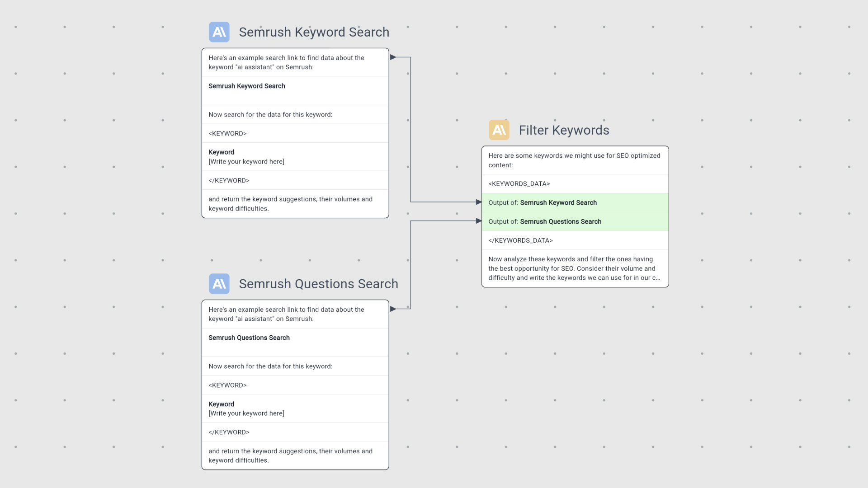Click the KEYWORD opening tag row in Keyword Search node
The image size is (868, 488).
[x=228, y=133]
